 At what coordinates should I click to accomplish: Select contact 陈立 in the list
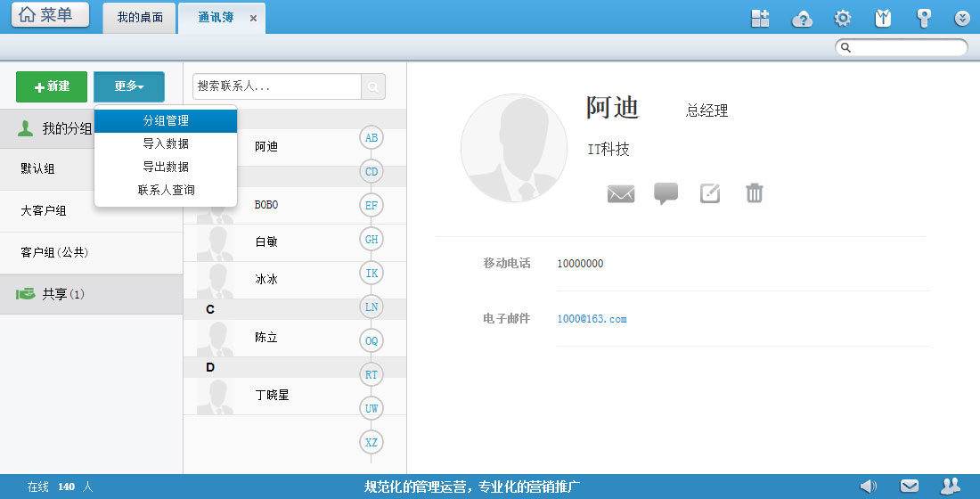[x=266, y=338]
